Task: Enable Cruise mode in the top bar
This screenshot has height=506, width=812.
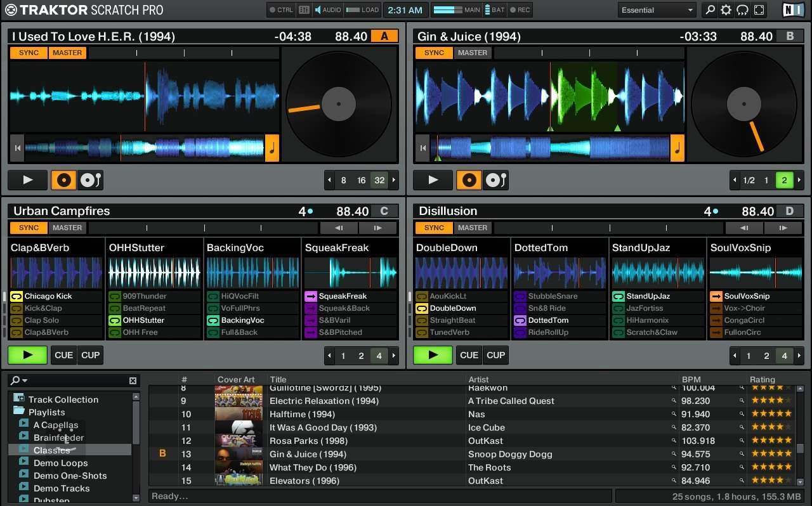Action: pyautogui.click(x=741, y=10)
